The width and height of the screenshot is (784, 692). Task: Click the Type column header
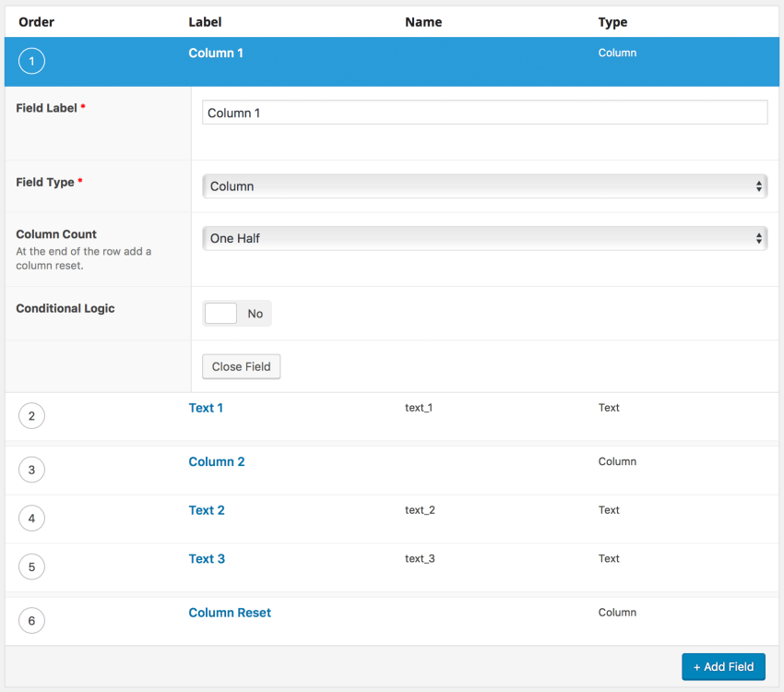[612, 22]
